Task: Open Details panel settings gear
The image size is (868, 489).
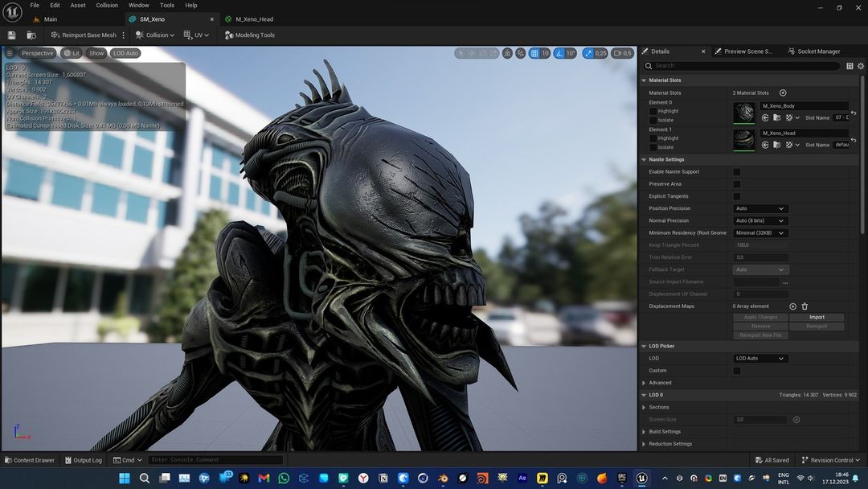Action: [861, 66]
